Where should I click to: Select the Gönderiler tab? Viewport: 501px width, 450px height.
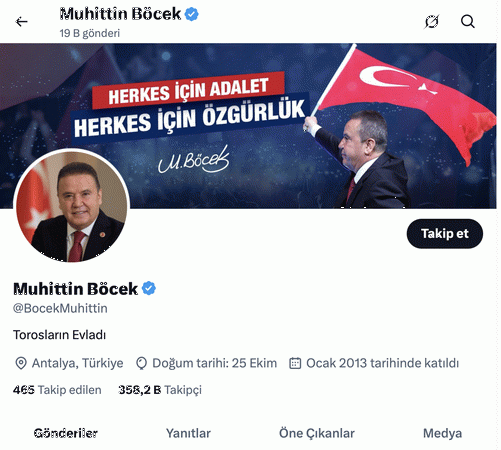66,433
